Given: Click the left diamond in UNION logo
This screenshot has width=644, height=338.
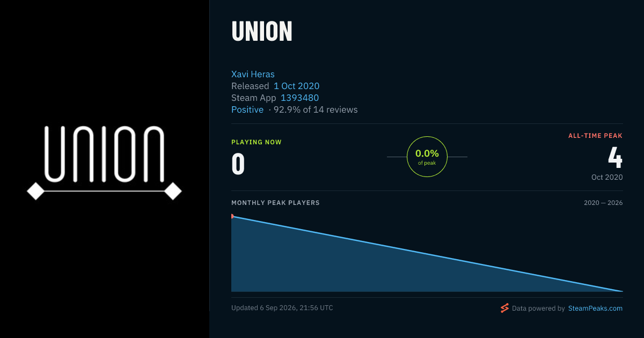Looking at the screenshot, I should point(35,191).
